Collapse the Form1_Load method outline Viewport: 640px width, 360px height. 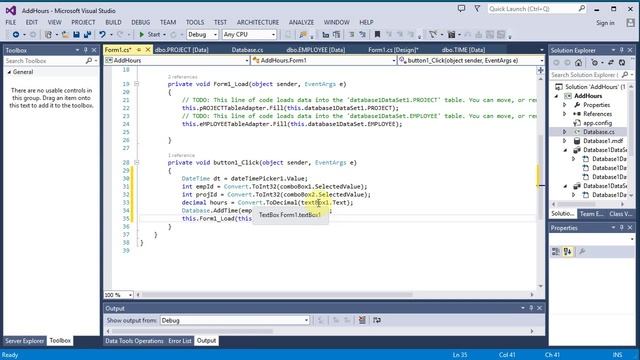tap(136, 84)
